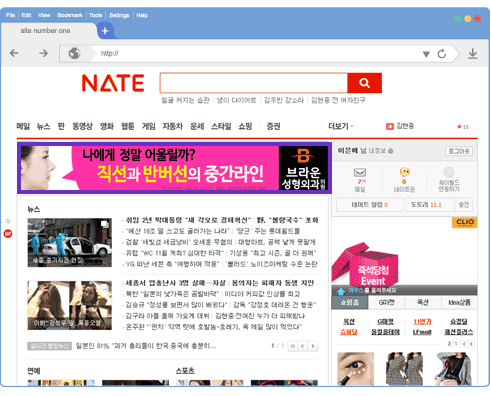Open a new tab with plus button
Viewport: 491px width, 396px height.
coord(105,31)
